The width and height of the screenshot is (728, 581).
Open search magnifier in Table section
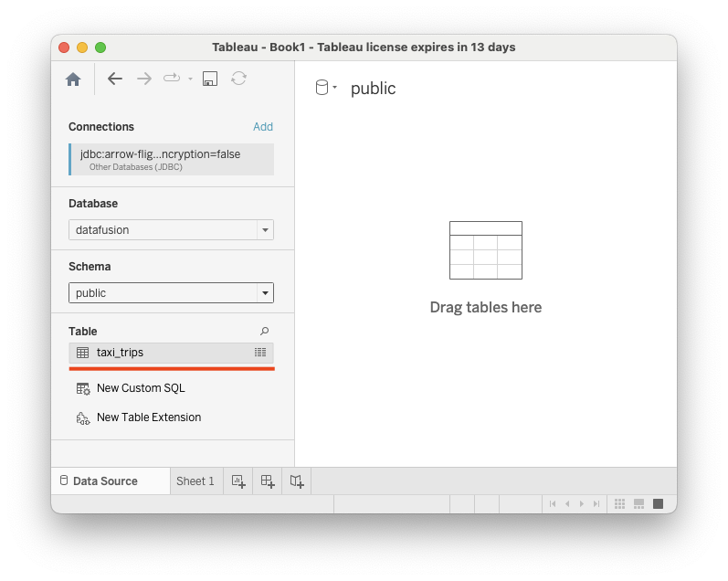(265, 332)
